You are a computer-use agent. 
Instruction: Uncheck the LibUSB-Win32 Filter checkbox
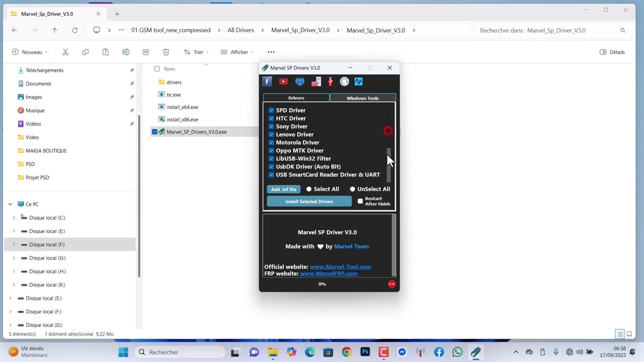point(271,158)
